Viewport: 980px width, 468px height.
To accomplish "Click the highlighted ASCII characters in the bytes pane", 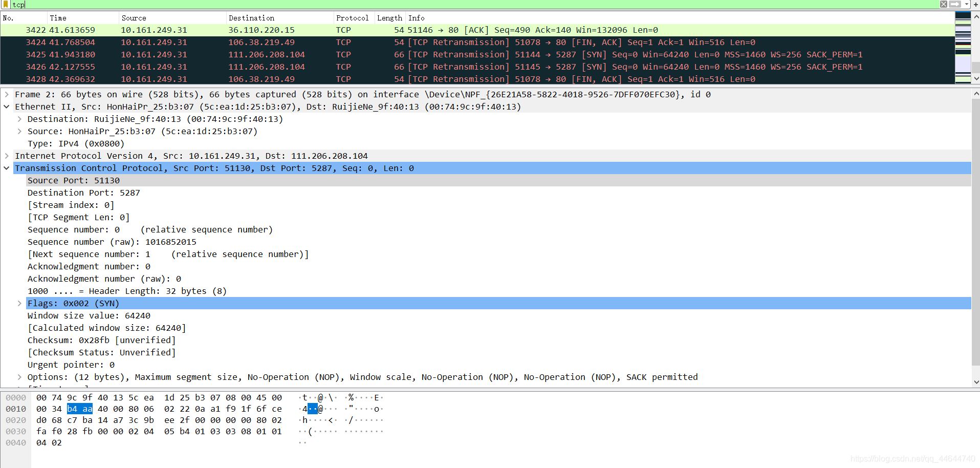I will click(313, 409).
